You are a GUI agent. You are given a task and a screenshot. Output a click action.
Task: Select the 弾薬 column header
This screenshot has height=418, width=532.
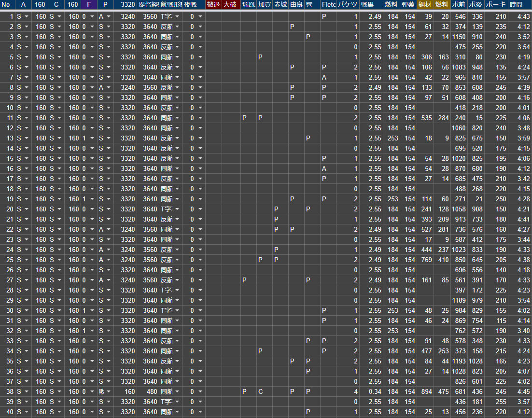(x=408, y=5)
